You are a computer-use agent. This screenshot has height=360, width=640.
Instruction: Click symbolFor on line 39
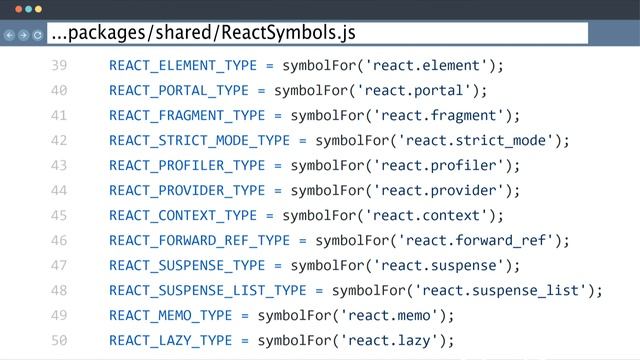point(319,66)
